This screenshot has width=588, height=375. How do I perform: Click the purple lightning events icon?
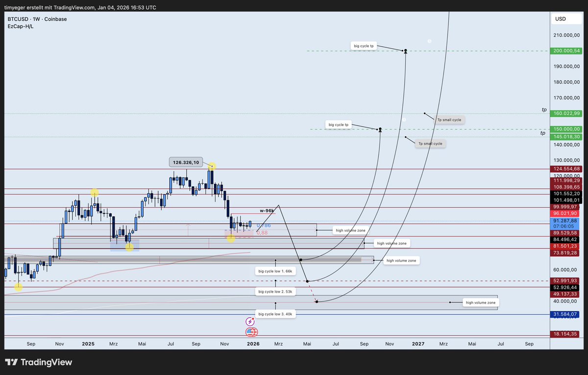click(x=250, y=322)
